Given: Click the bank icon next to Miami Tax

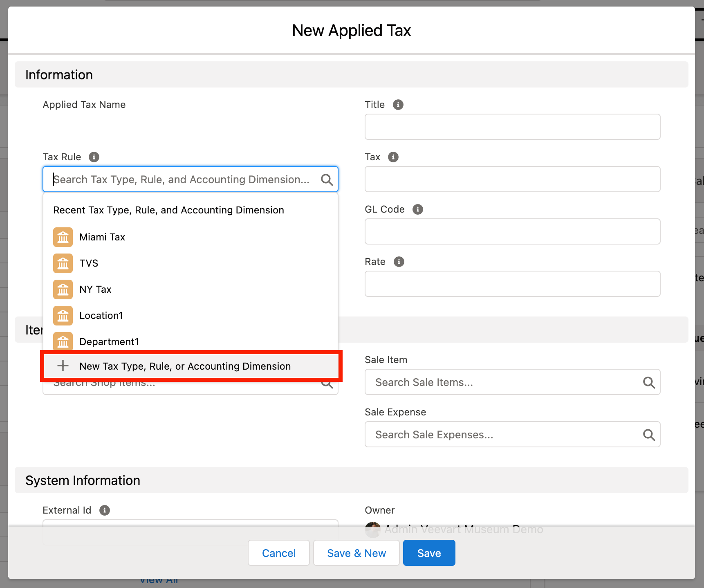Looking at the screenshot, I should point(63,237).
